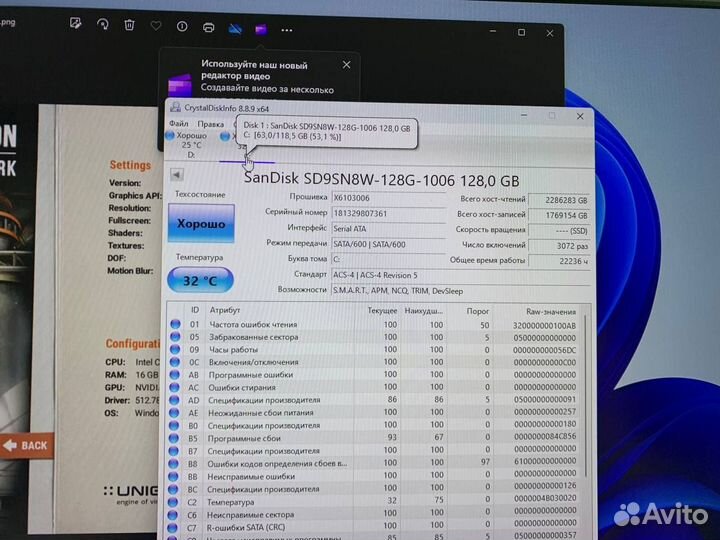Click the Raw-значения column header

point(551,312)
